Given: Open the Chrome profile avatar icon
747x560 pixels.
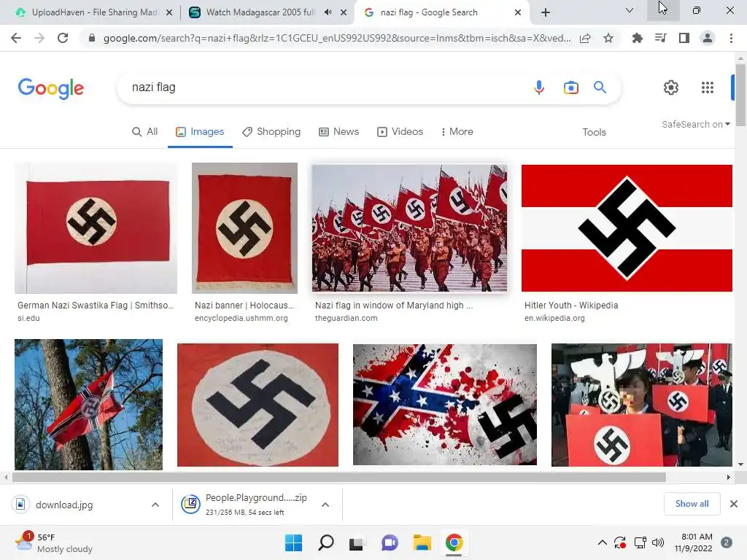Looking at the screenshot, I should pos(708,38).
